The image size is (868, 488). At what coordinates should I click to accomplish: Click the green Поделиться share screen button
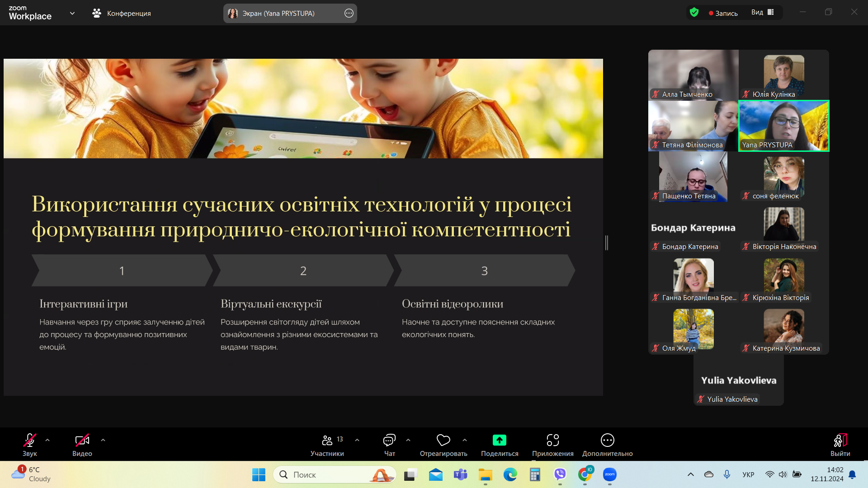[x=500, y=445]
